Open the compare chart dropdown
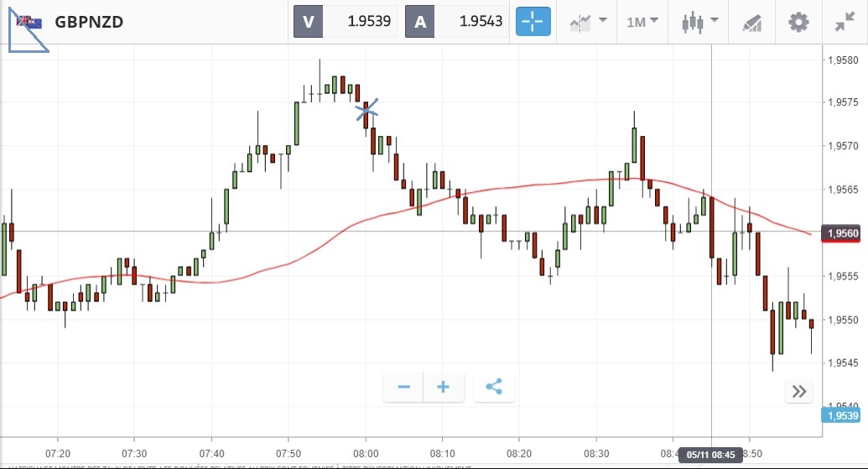 (x=588, y=22)
